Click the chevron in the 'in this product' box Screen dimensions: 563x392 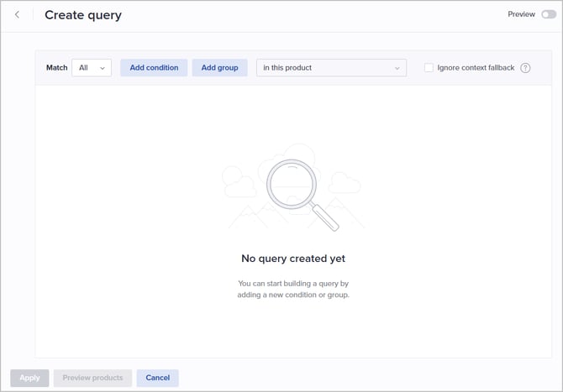coord(397,68)
